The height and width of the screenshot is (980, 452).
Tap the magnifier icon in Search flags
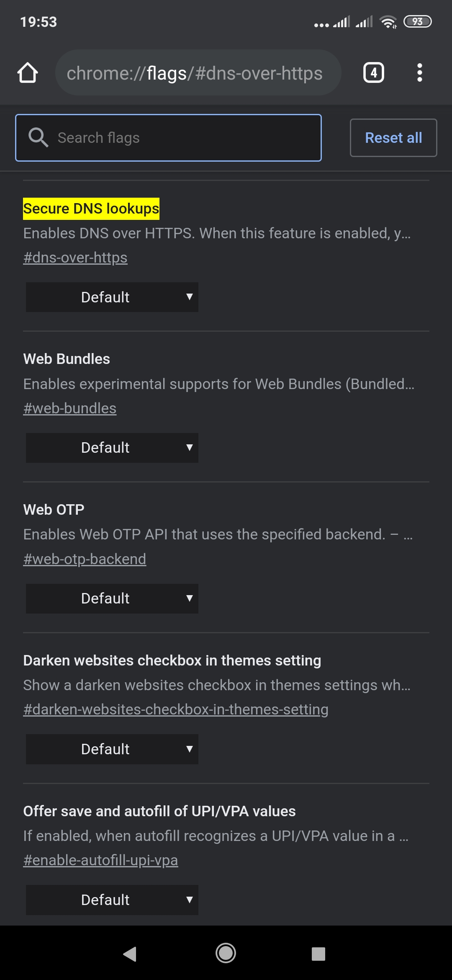pos(38,138)
